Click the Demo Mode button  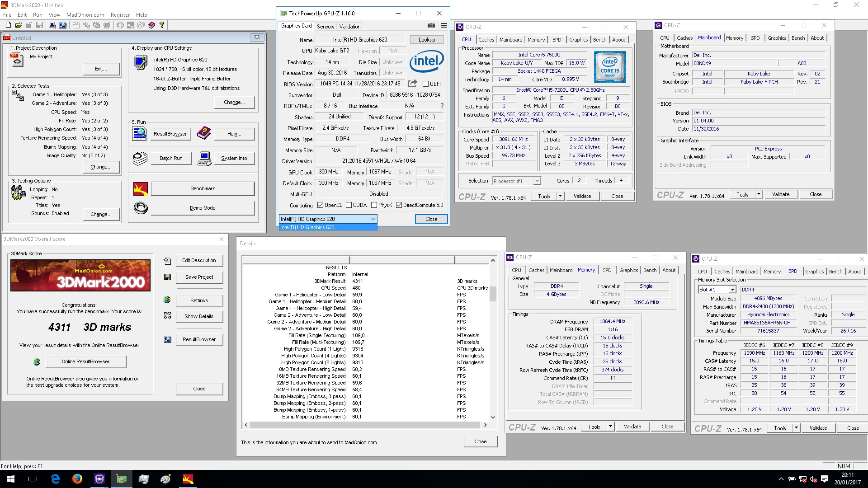click(x=203, y=208)
